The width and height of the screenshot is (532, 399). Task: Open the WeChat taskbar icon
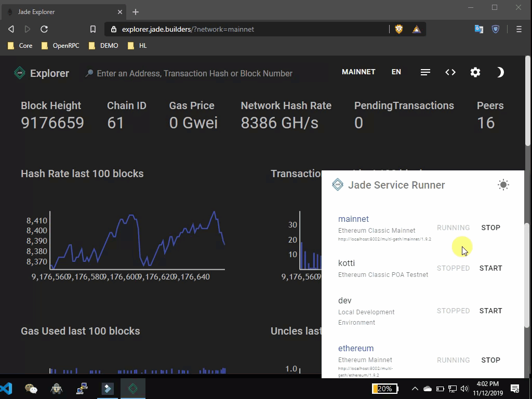31,389
